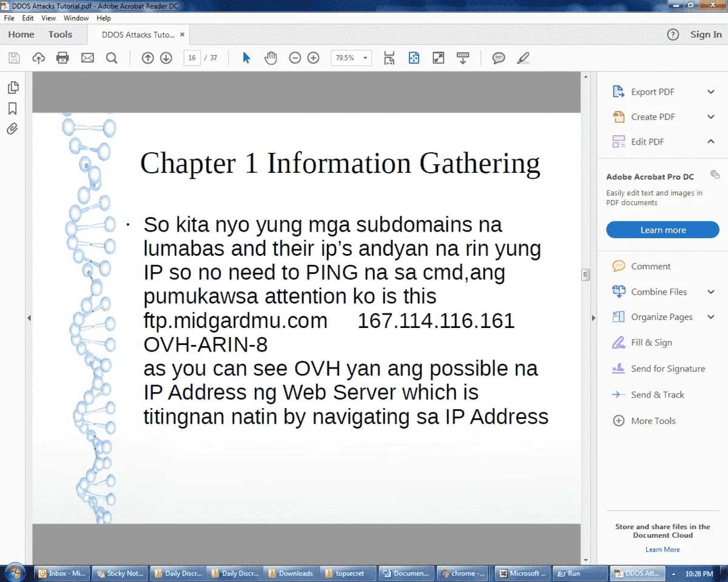Screen dimensions: 728x582
Task: Open the Window menu
Action: pyautogui.click(x=76, y=18)
